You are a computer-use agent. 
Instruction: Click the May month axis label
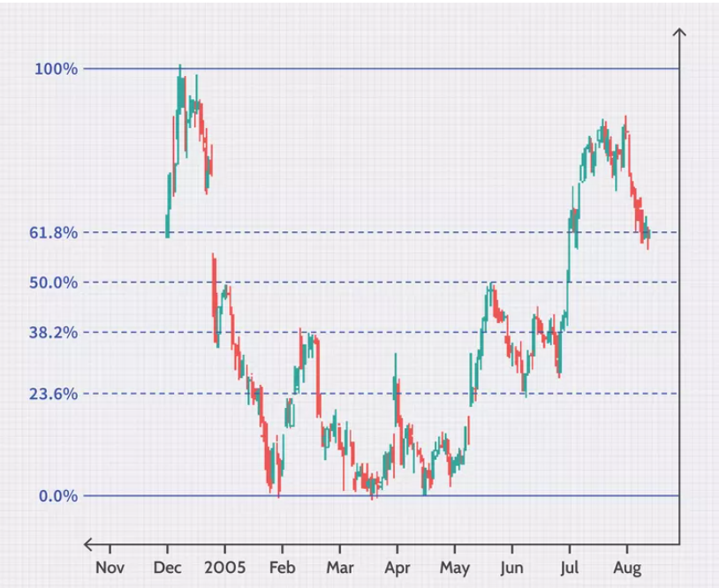pos(455,569)
